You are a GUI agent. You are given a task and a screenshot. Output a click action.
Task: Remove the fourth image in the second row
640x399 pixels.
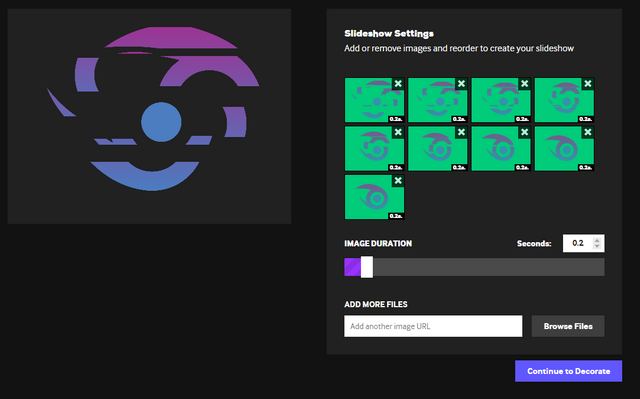click(x=588, y=132)
